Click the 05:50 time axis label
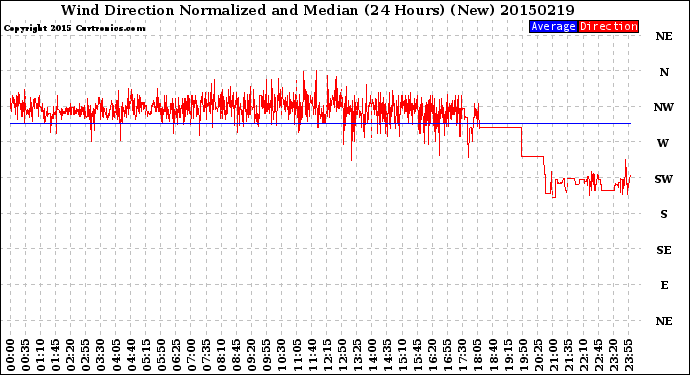The width and height of the screenshot is (690, 375). (x=161, y=355)
